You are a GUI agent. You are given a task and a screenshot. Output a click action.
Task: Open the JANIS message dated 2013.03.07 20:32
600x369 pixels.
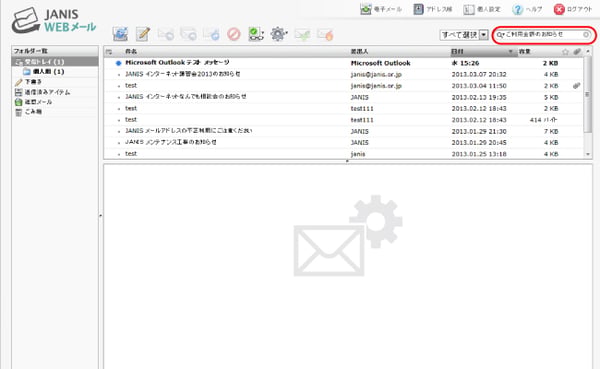(344, 74)
